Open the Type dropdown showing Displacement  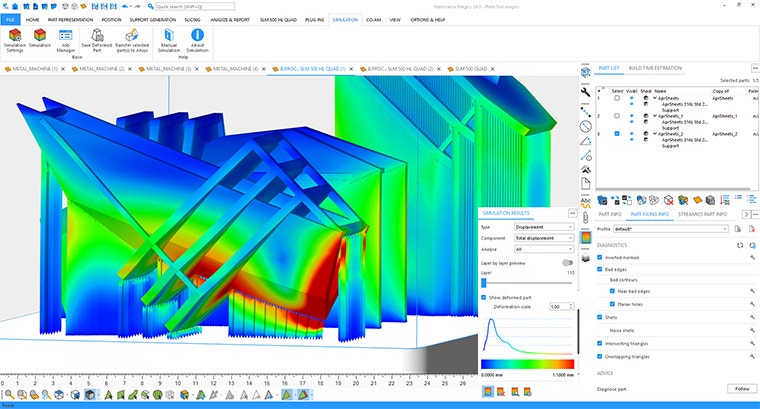coord(544,227)
